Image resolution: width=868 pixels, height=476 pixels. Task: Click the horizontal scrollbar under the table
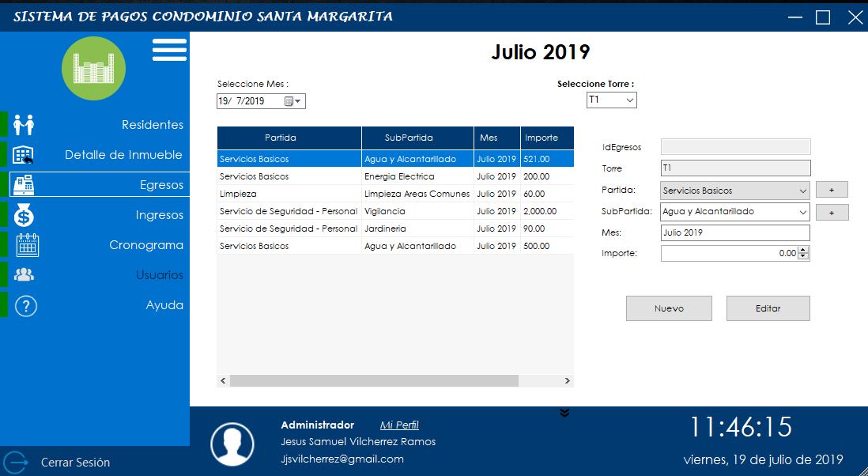click(374, 380)
